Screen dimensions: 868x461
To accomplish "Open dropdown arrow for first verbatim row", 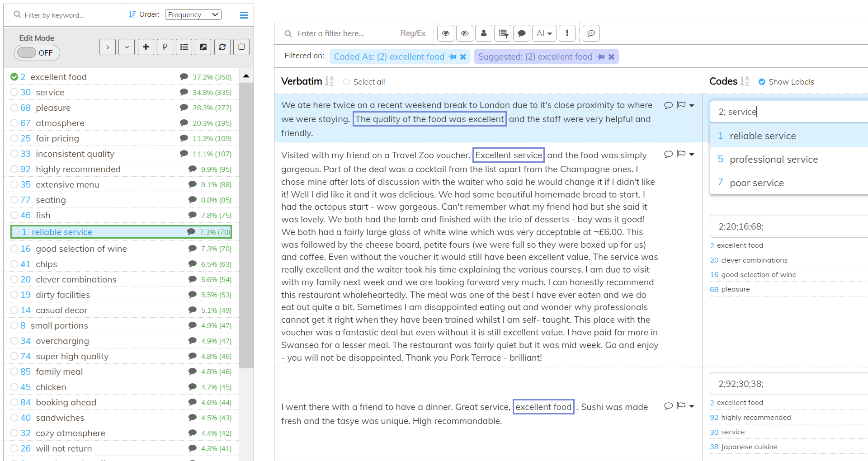I will tap(692, 105).
